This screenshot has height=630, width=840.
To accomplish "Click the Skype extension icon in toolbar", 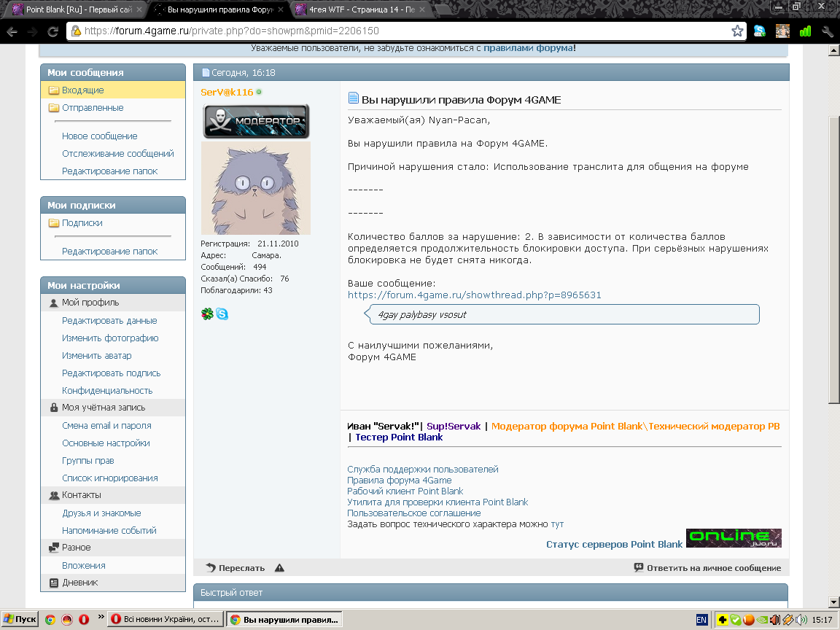I will pos(760,31).
